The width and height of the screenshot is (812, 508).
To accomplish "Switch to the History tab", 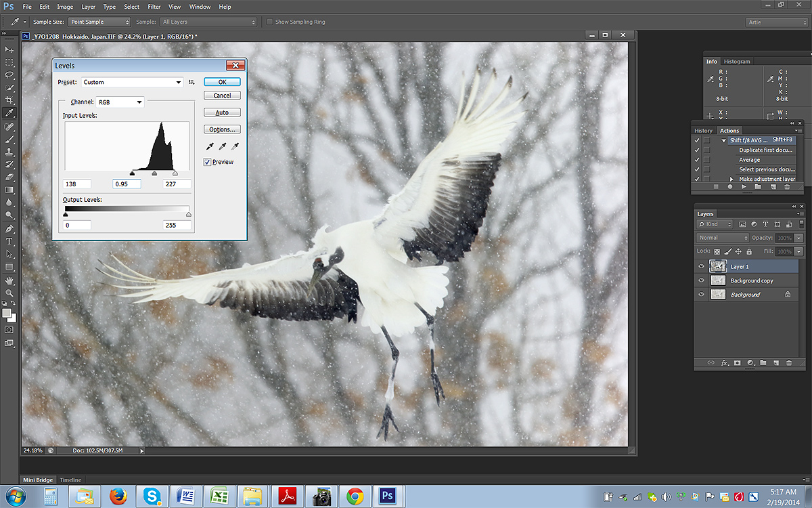I will click(x=703, y=131).
